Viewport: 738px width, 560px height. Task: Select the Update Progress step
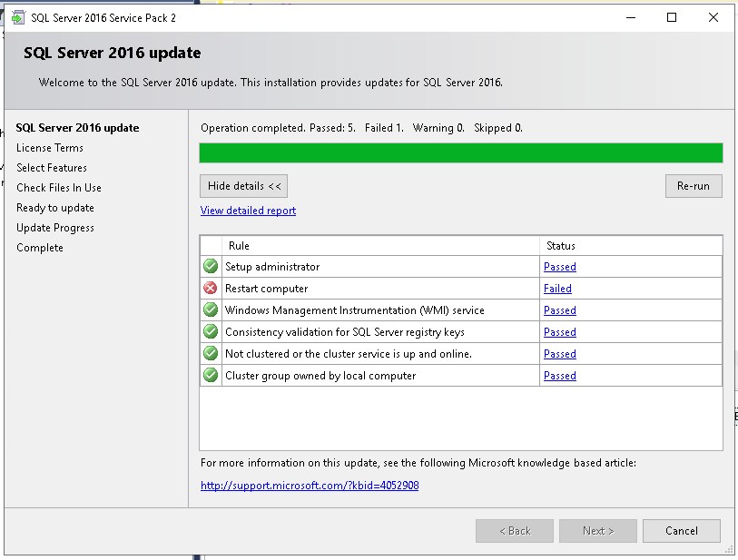[55, 228]
